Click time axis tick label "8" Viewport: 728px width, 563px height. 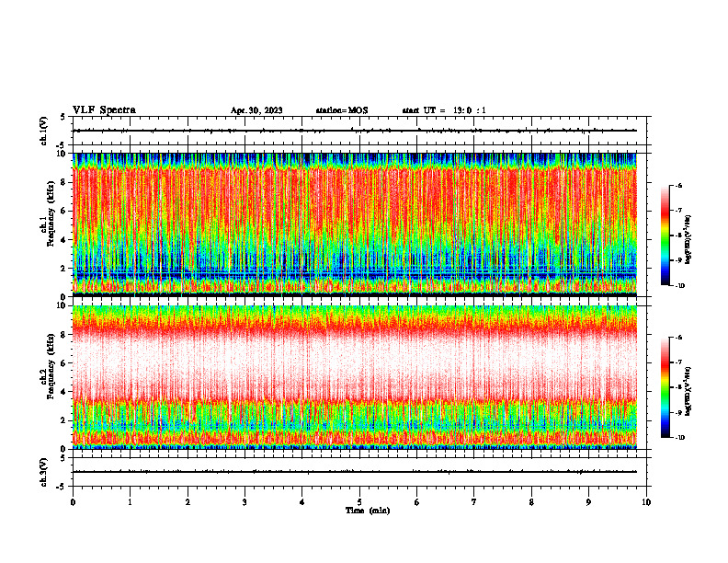click(531, 502)
